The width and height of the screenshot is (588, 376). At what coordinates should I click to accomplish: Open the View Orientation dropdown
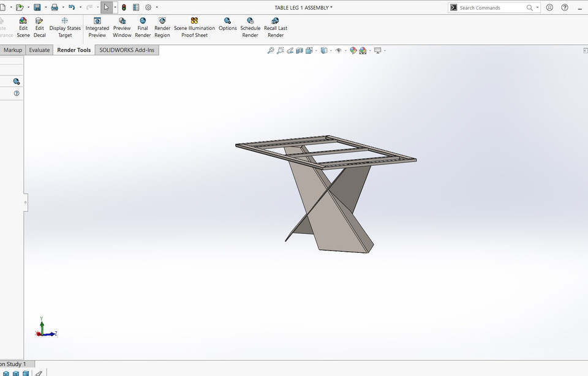tap(317, 50)
